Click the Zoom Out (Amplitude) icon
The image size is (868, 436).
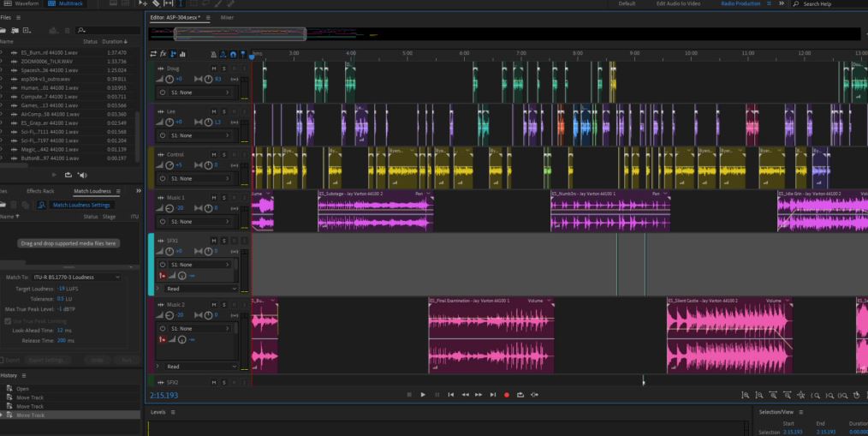(759, 395)
